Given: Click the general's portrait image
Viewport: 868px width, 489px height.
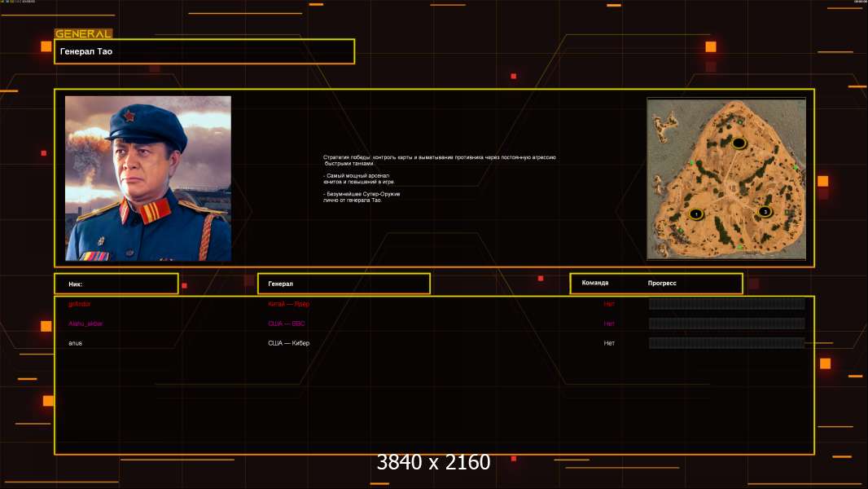Looking at the screenshot, I should 148,178.
